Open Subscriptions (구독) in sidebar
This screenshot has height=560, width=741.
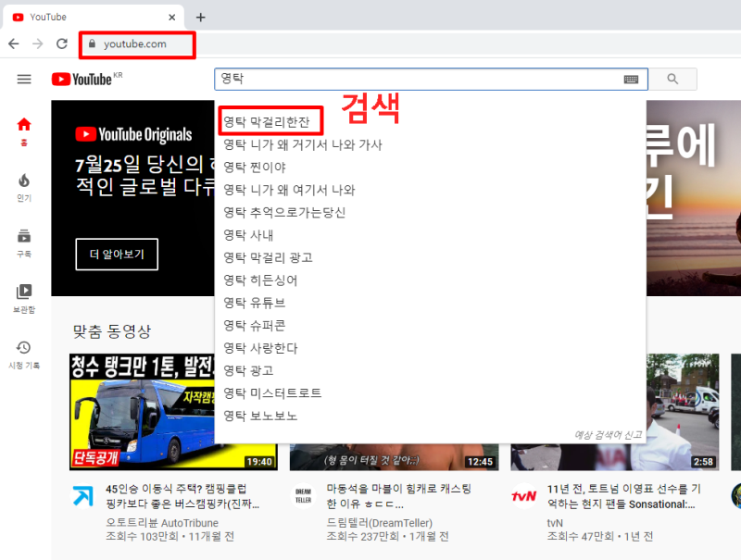24,243
